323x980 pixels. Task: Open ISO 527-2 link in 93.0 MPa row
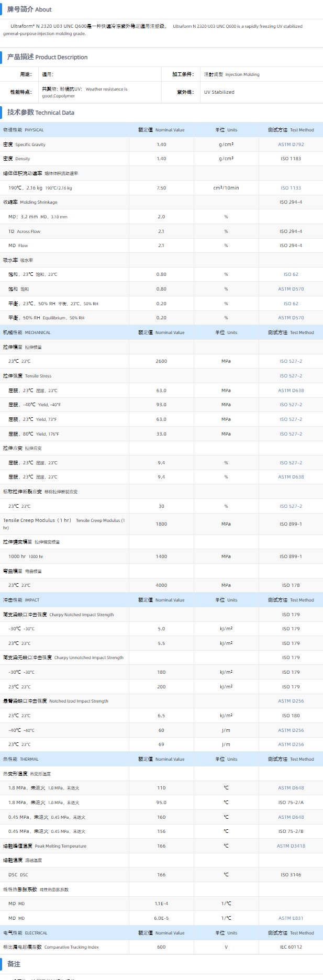pyautogui.click(x=291, y=405)
